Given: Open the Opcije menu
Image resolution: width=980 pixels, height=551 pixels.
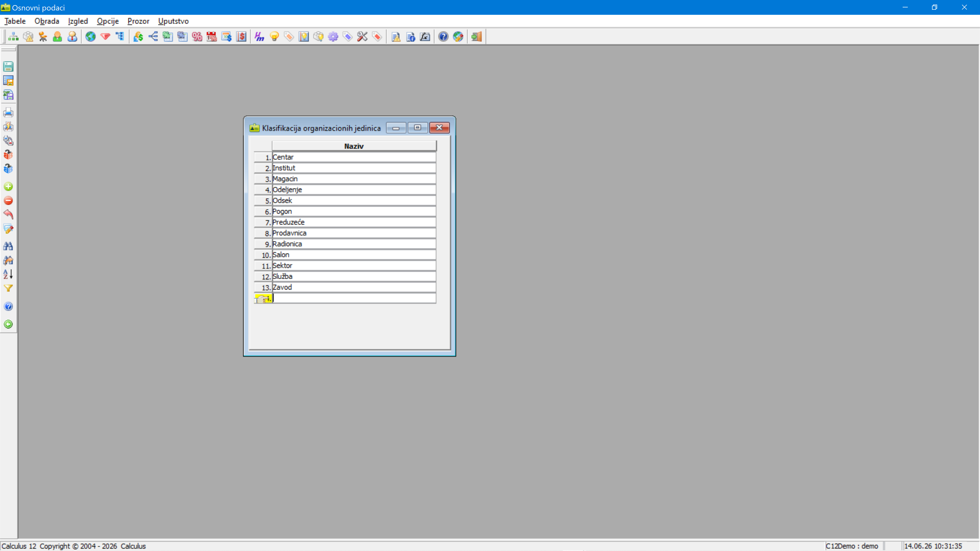Looking at the screenshot, I should point(108,21).
